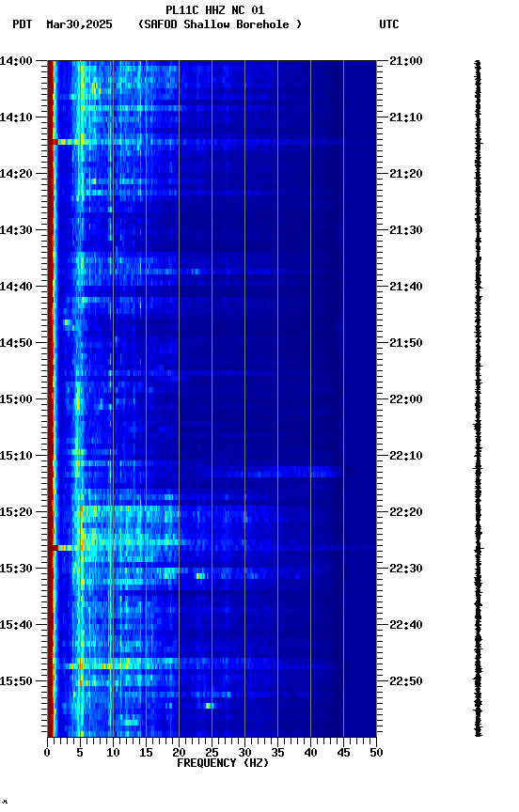
Task: Click the 0 Hz frequency axis label
Action: click(47, 753)
